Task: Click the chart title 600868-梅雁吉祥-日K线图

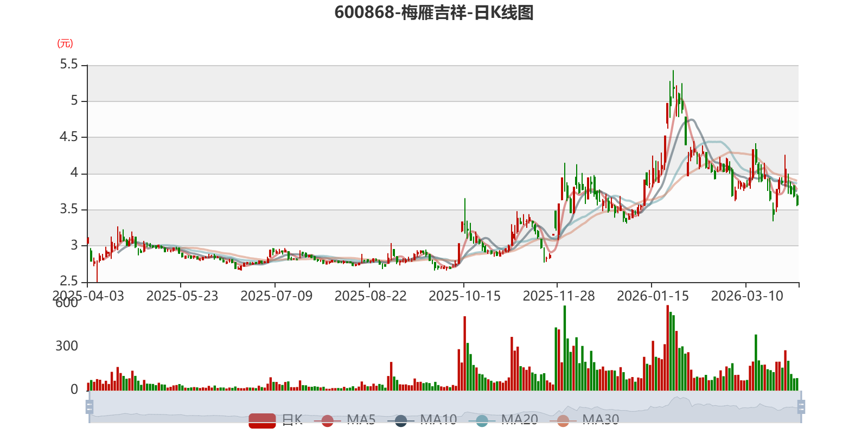Action: (434, 12)
